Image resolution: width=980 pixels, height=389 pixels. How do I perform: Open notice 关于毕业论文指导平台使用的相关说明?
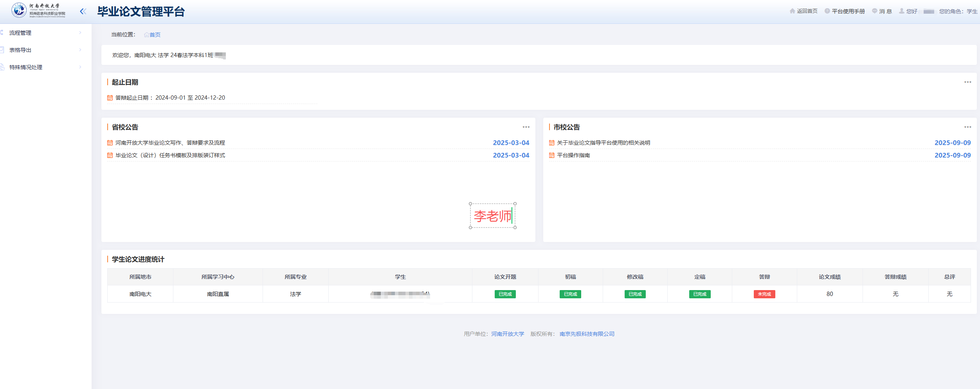tap(603, 143)
